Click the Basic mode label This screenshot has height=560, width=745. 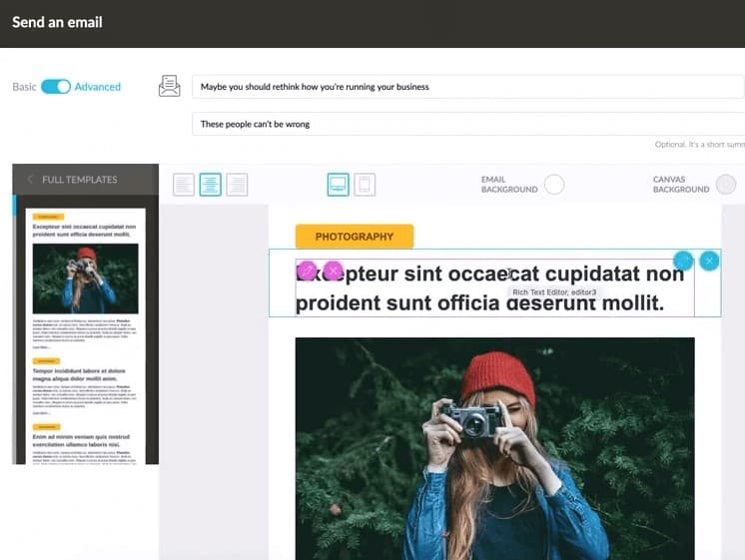24,87
